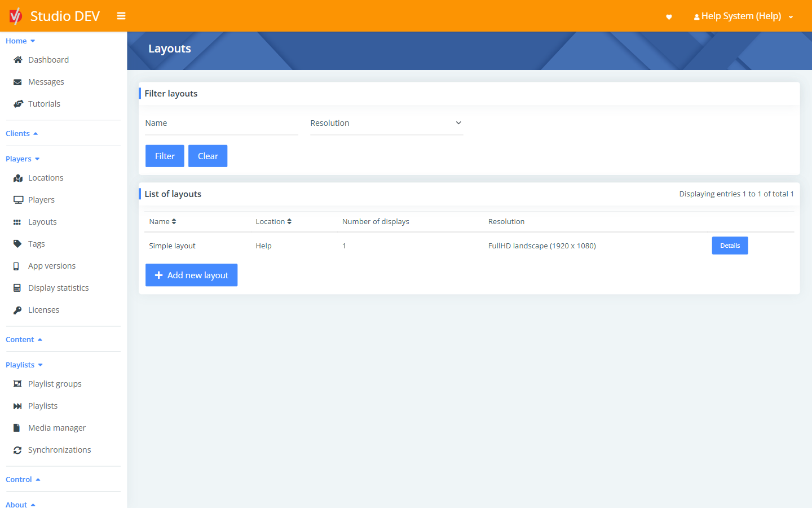
Task: Click the Number of displays header
Action: pyautogui.click(x=376, y=222)
